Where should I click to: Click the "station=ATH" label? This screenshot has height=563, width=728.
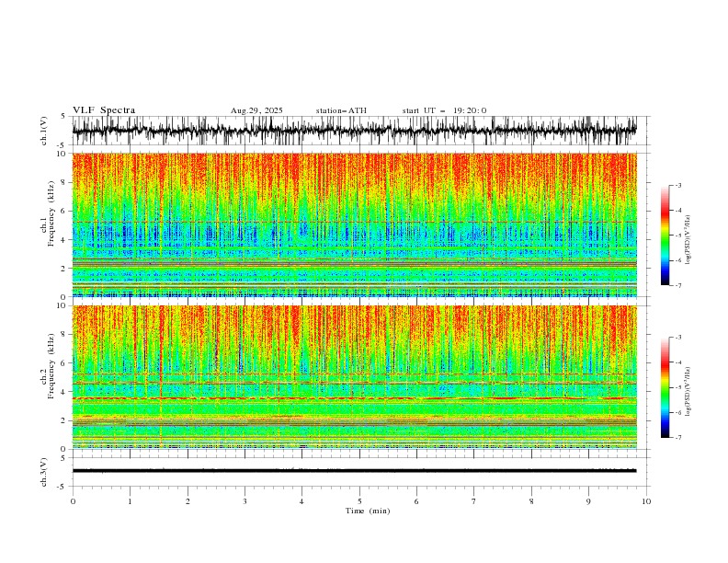(x=341, y=110)
